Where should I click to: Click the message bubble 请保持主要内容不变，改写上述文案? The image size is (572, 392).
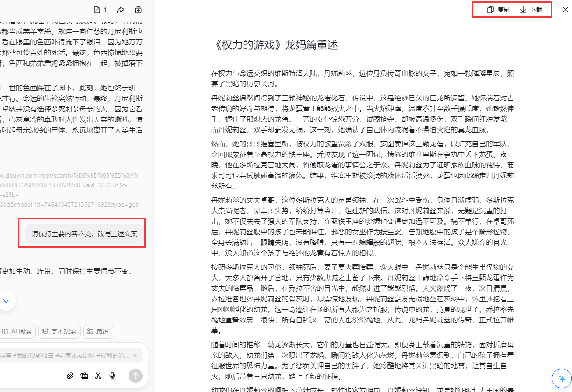[84, 233]
